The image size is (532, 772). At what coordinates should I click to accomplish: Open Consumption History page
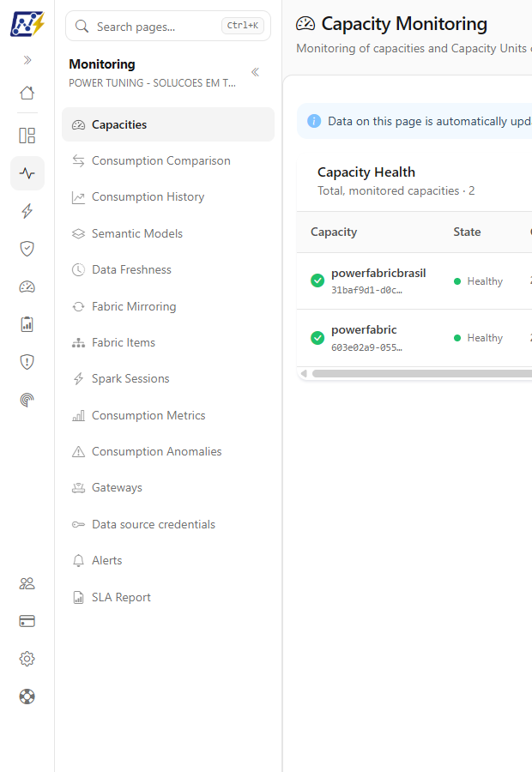pyautogui.click(x=168, y=197)
